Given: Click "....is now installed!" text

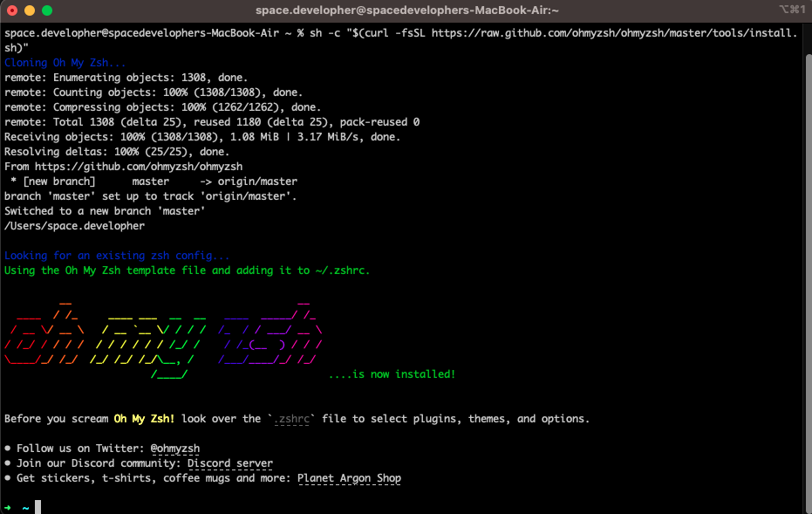Looking at the screenshot, I should pos(392,374).
